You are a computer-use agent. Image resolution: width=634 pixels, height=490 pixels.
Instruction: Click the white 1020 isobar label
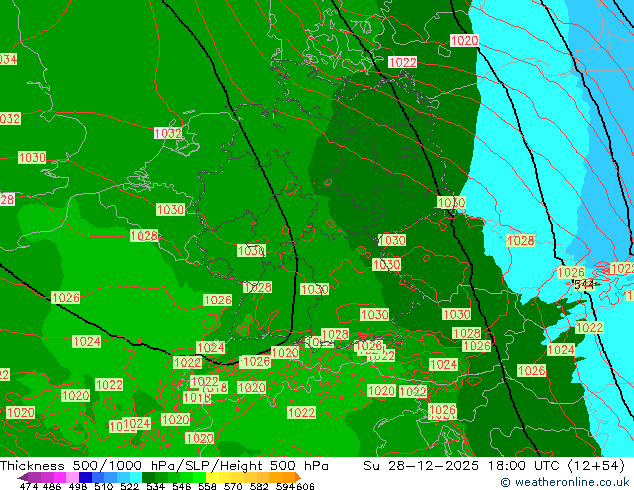[464, 40]
